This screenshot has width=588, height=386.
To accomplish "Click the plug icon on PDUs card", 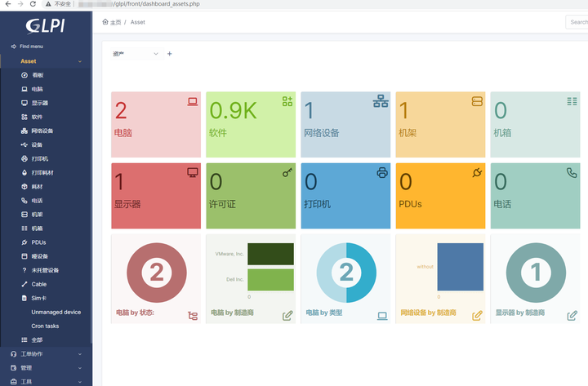I will (477, 173).
